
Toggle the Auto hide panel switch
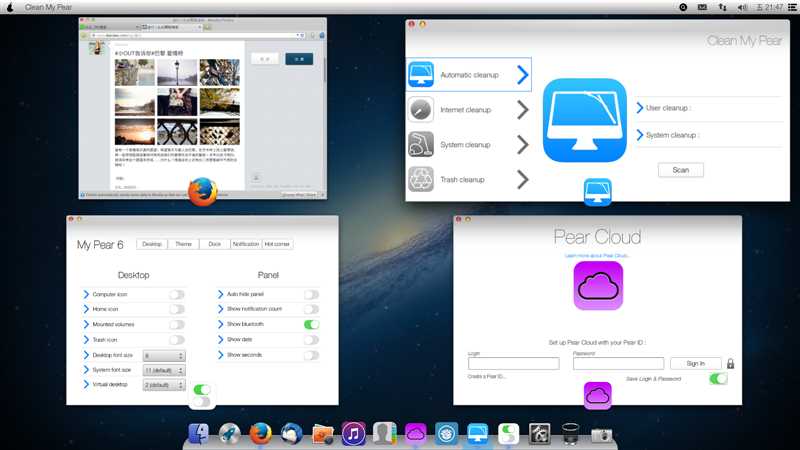click(x=311, y=294)
